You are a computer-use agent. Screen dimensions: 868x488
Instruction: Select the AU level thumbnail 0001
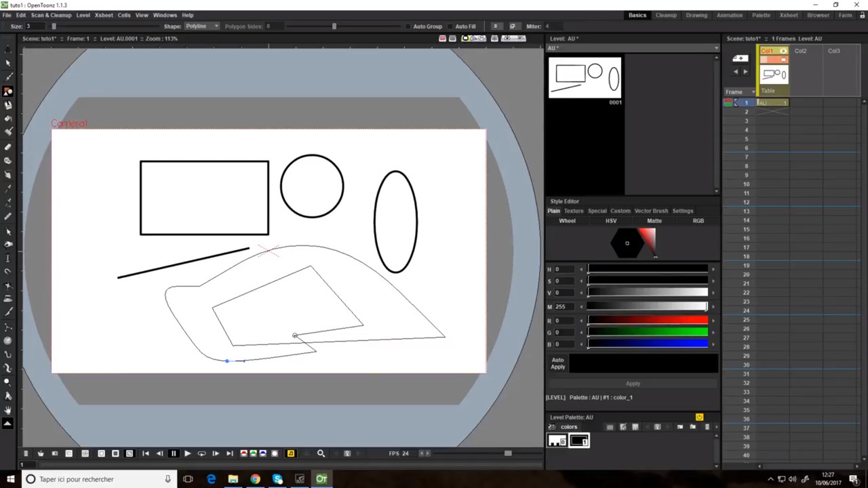(x=585, y=77)
